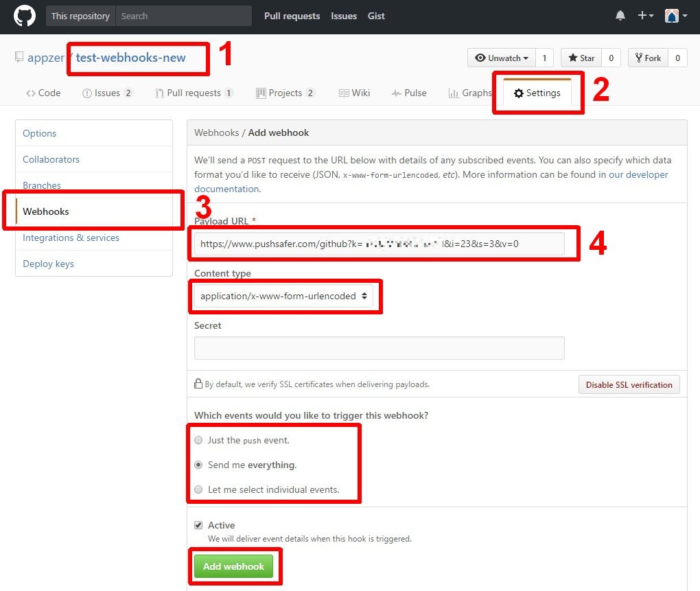Screen dimensions: 700x591
Task: Open Options in the settings sidebar
Action: 94,133
